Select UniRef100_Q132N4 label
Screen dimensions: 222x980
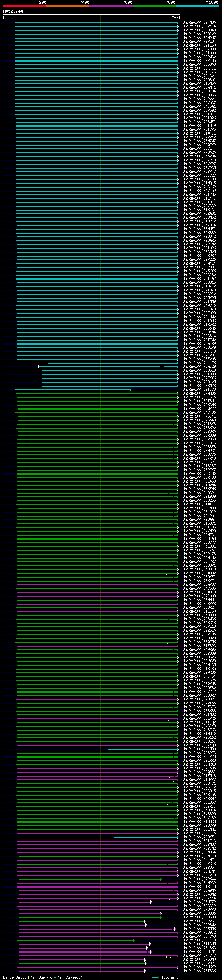(x=199, y=485)
